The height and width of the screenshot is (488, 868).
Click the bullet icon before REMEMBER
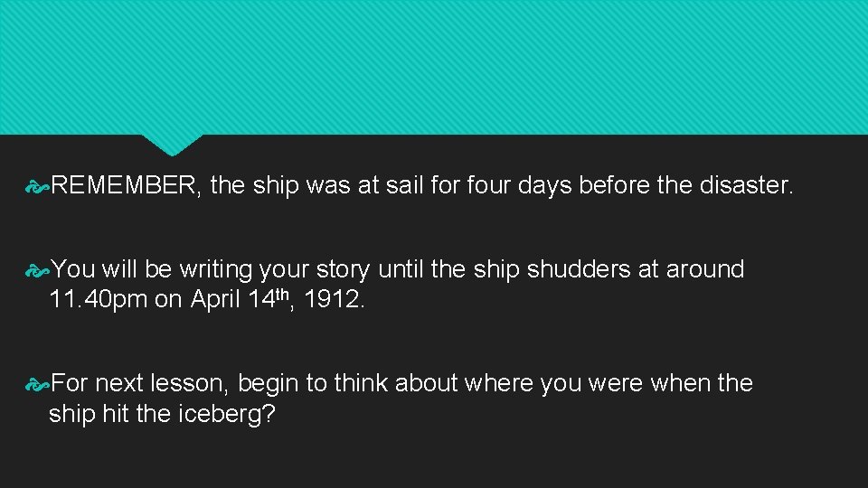tap(37, 188)
